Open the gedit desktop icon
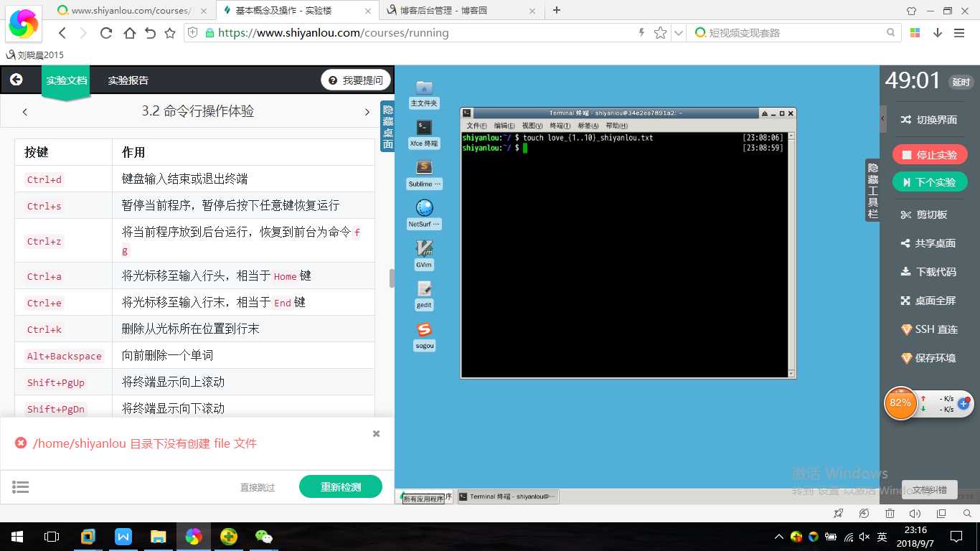Image resolution: width=980 pixels, height=551 pixels. pyautogui.click(x=424, y=295)
